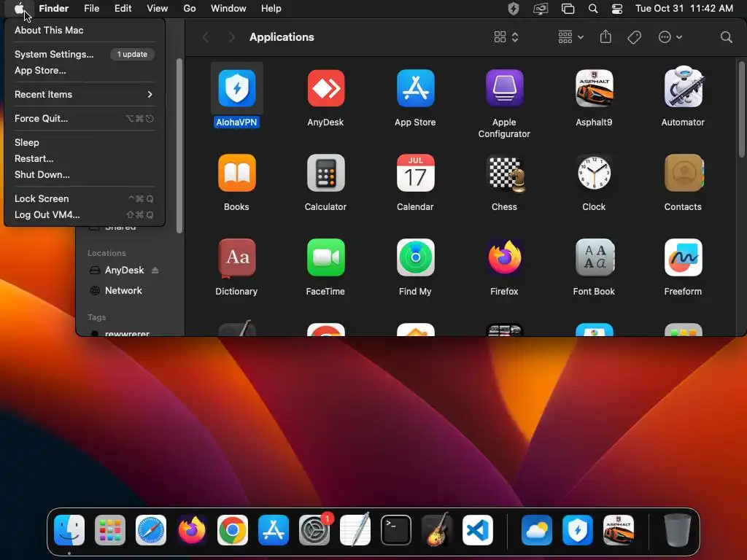The height and width of the screenshot is (560, 747).
Task: Select Contacts app icon
Action: pos(683,173)
